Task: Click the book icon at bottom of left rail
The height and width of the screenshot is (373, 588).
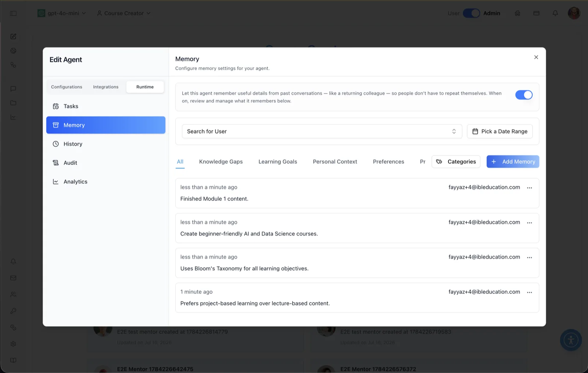Action: click(13, 360)
